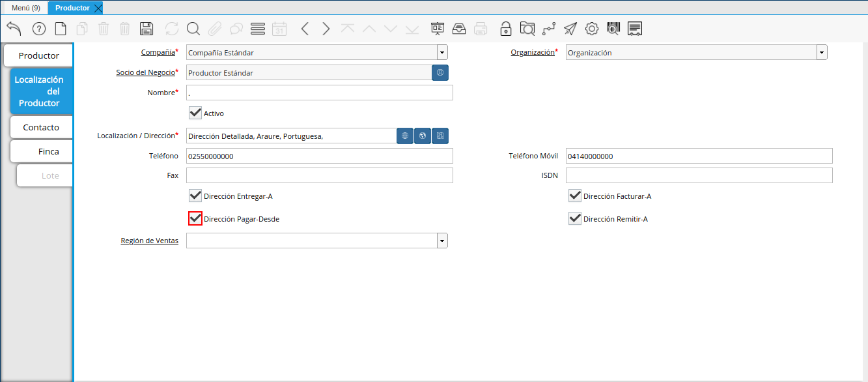
Task: Save the record with the floppy disk icon
Action: click(x=147, y=29)
